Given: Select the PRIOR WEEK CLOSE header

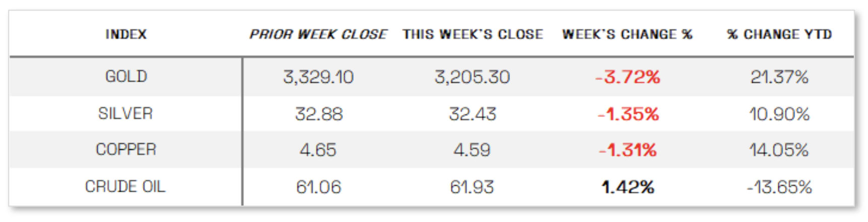Looking at the screenshot, I should pyautogui.click(x=318, y=34).
